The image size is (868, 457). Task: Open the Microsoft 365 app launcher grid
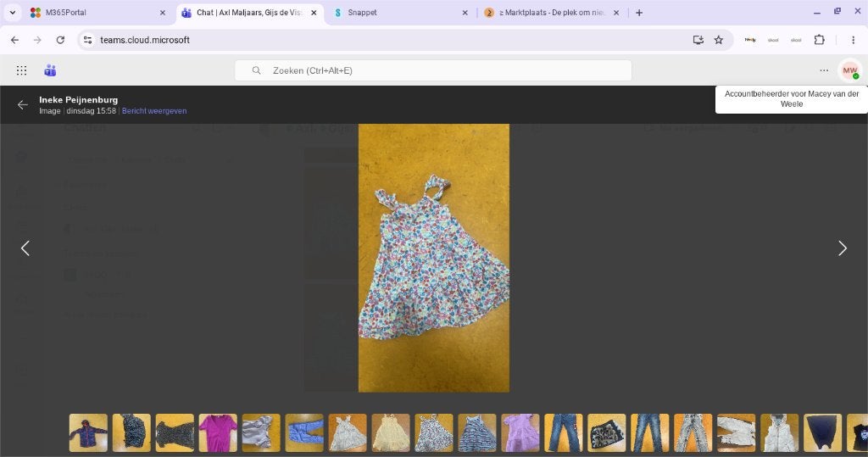coord(21,70)
